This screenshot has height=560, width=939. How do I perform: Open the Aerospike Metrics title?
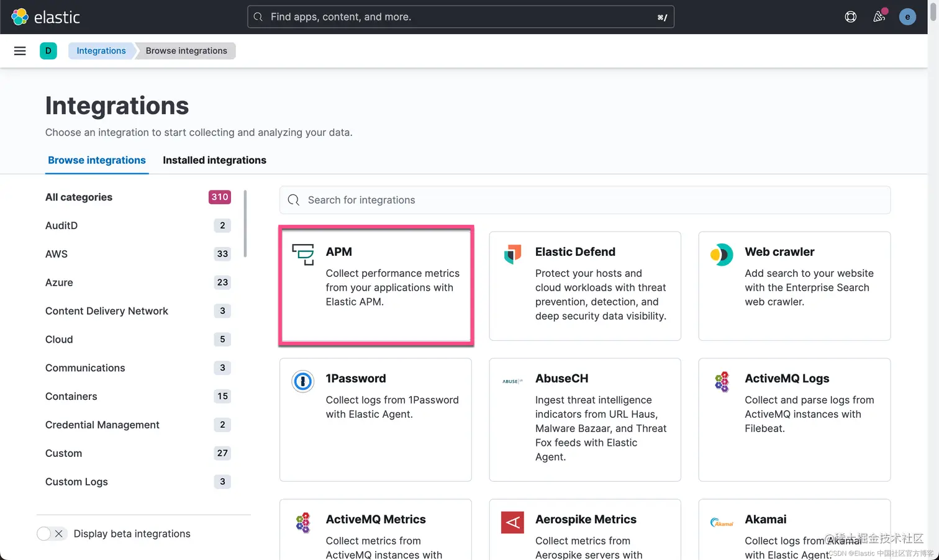pos(586,519)
